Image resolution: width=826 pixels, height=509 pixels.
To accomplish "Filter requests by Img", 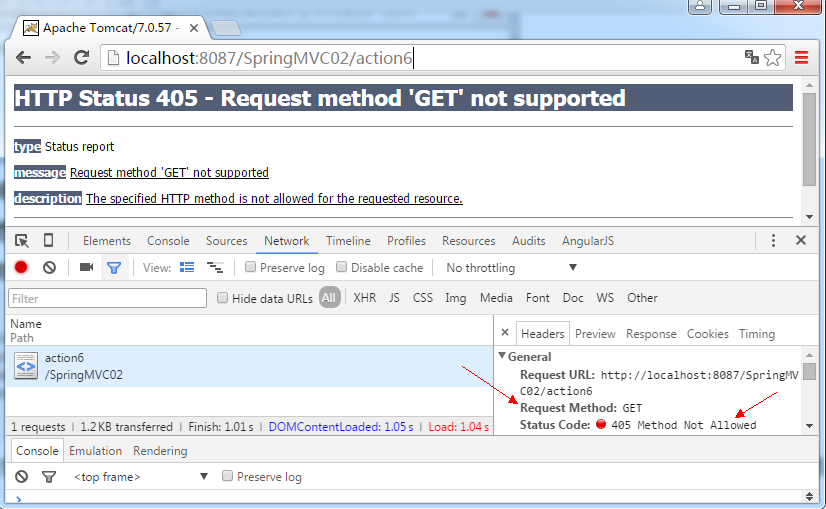I will [x=456, y=298].
